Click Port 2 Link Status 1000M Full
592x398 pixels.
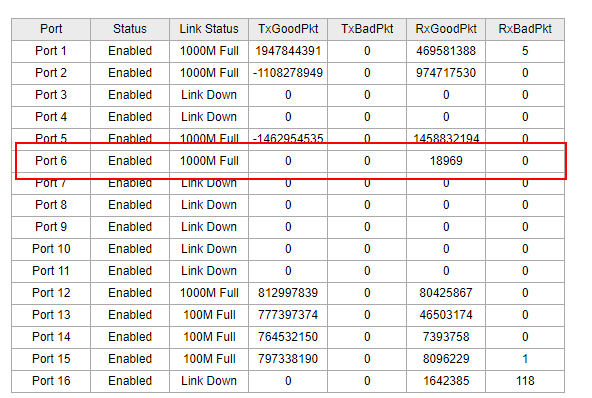[209, 73]
